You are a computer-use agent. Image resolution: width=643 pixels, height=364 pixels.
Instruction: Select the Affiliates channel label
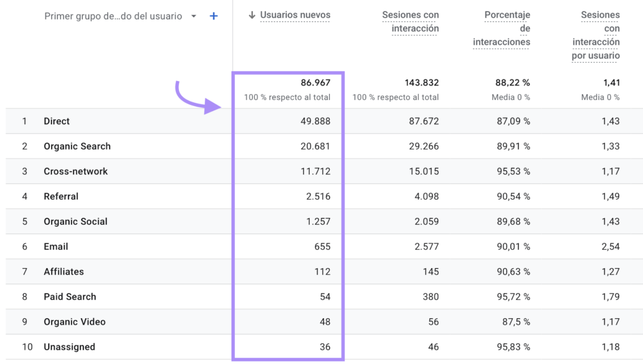63,272
